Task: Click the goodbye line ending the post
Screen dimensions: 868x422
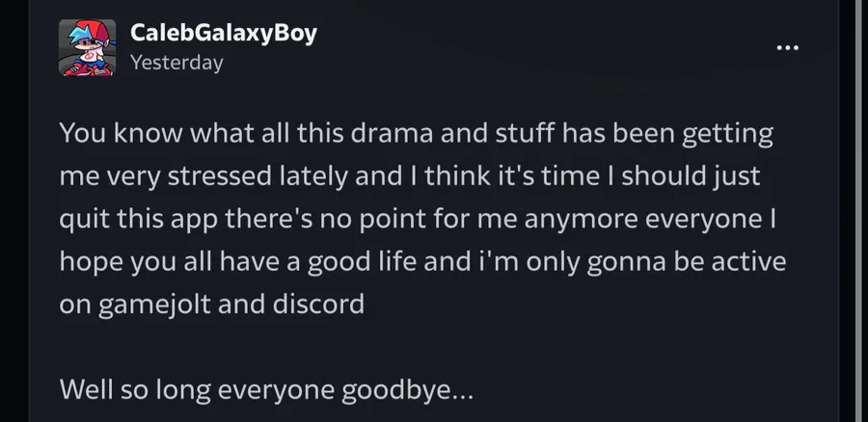Action: click(x=266, y=390)
